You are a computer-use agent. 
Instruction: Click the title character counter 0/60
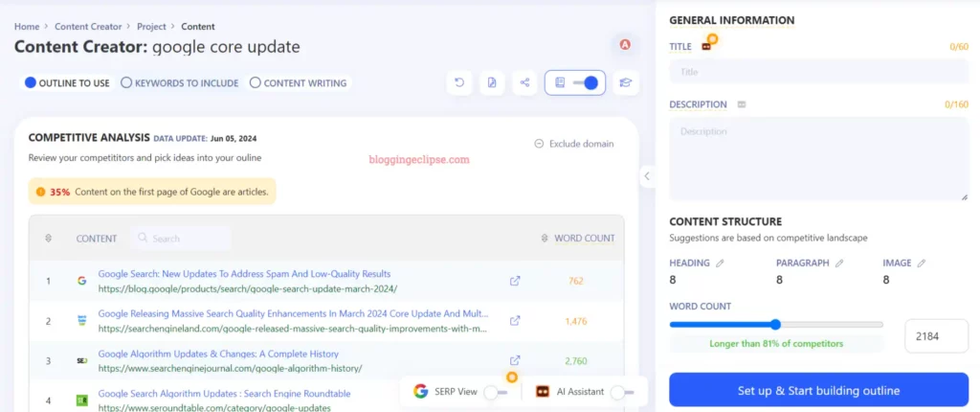[958, 46]
